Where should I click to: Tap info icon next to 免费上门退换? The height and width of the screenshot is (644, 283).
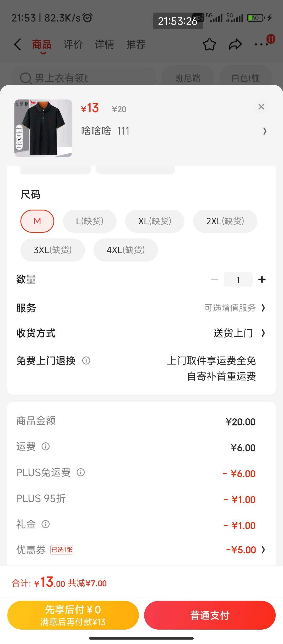tap(86, 361)
